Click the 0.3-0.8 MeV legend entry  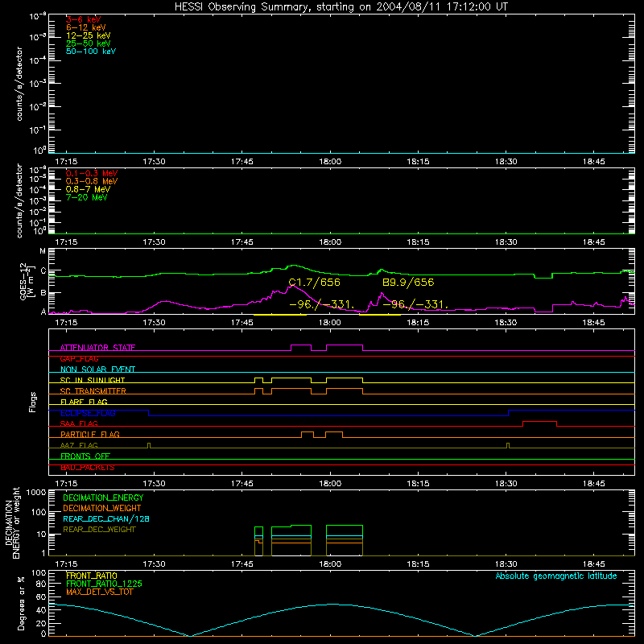point(92,181)
